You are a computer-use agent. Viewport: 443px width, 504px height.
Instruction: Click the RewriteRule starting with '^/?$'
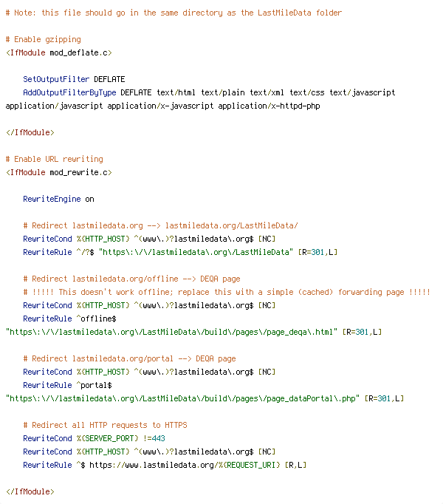pyautogui.click(x=180, y=252)
